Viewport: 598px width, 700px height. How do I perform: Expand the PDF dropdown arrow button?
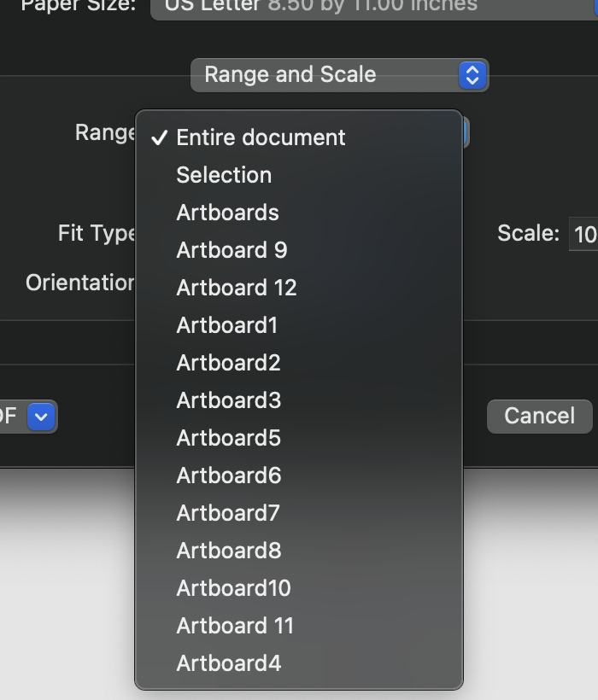(41, 417)
